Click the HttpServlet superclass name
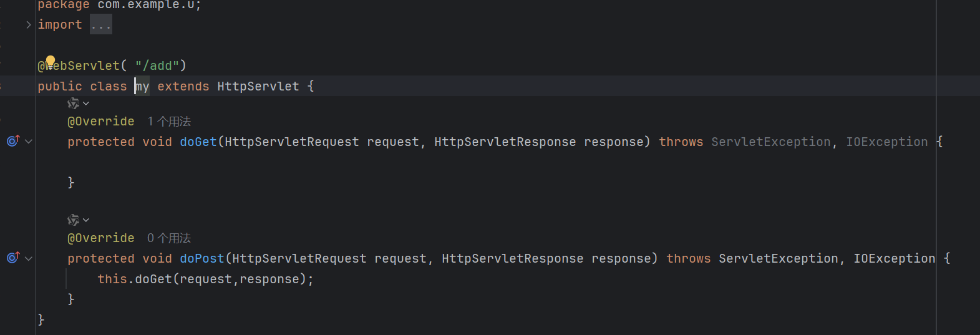Viewport: 980px width, 335px height. coord(258,87)
